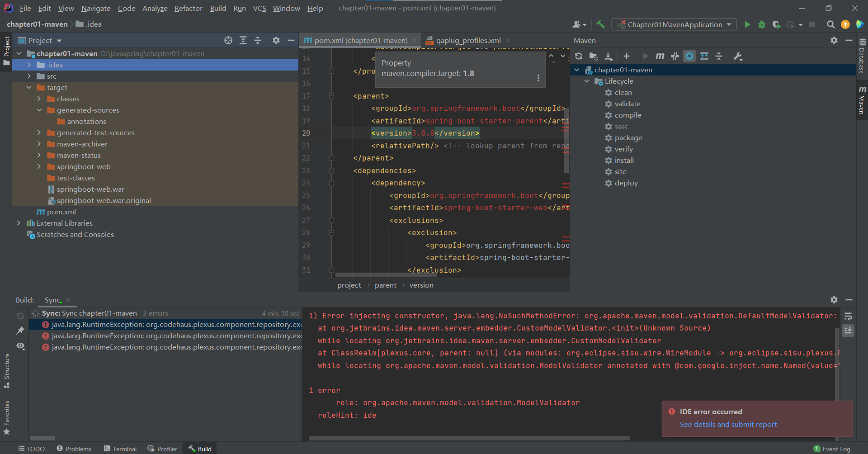The width and height of the screenshot is (868, 454).
Task: Select the package lifecycle goal
Action: pyautogui.click(x=628, y=137)
